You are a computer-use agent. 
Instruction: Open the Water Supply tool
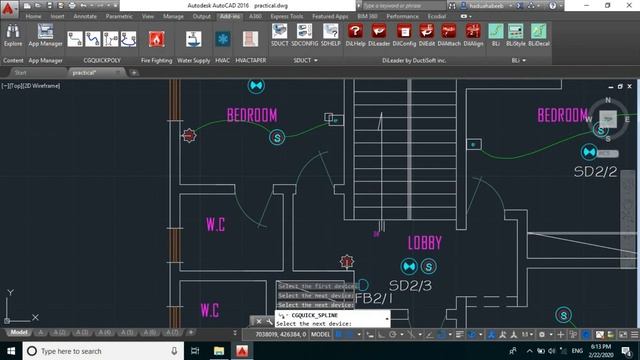[x=193, y=39]
